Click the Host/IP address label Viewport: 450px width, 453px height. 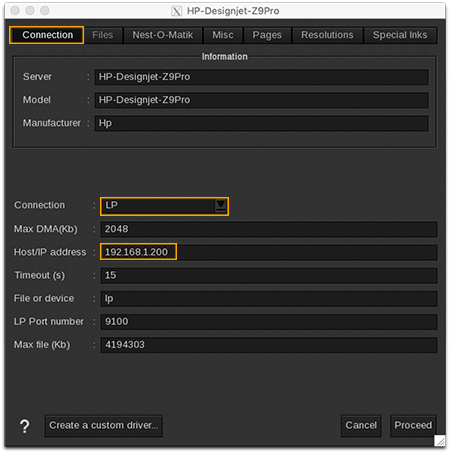[x=50, y=252]
